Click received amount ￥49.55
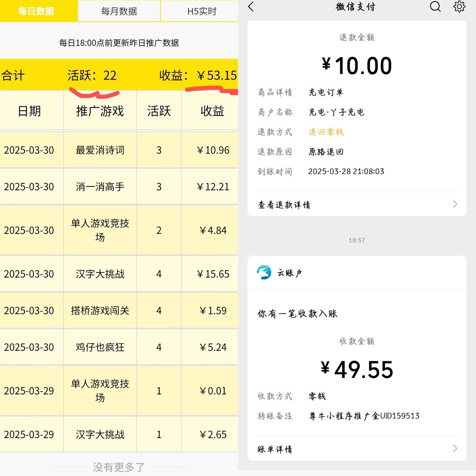 357,369
